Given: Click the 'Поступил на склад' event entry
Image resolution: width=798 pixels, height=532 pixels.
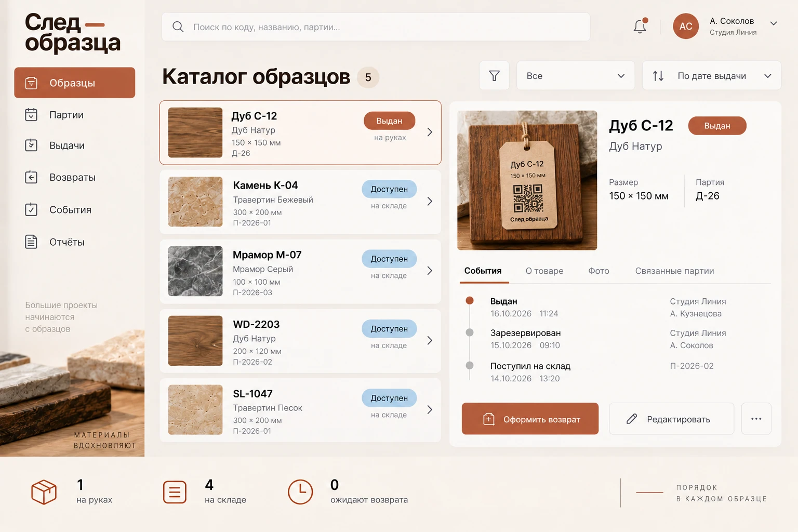Looking at the screenshot, I should (530, 372).
